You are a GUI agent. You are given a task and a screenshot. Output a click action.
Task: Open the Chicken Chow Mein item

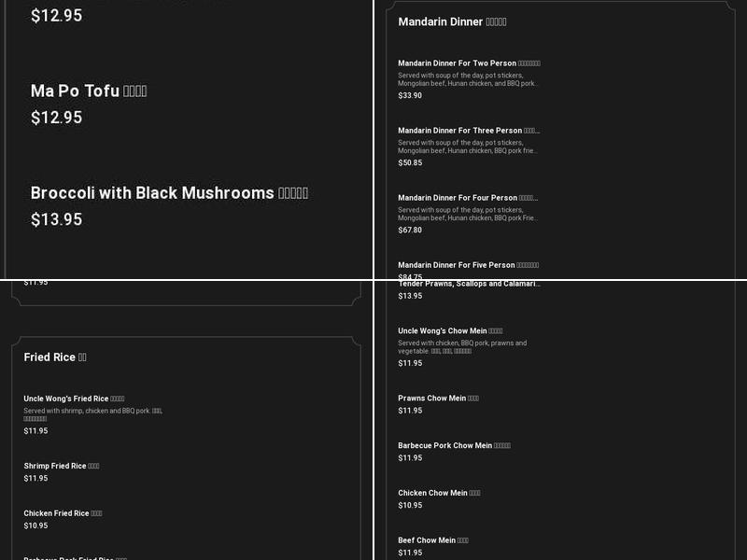(439, 494)
